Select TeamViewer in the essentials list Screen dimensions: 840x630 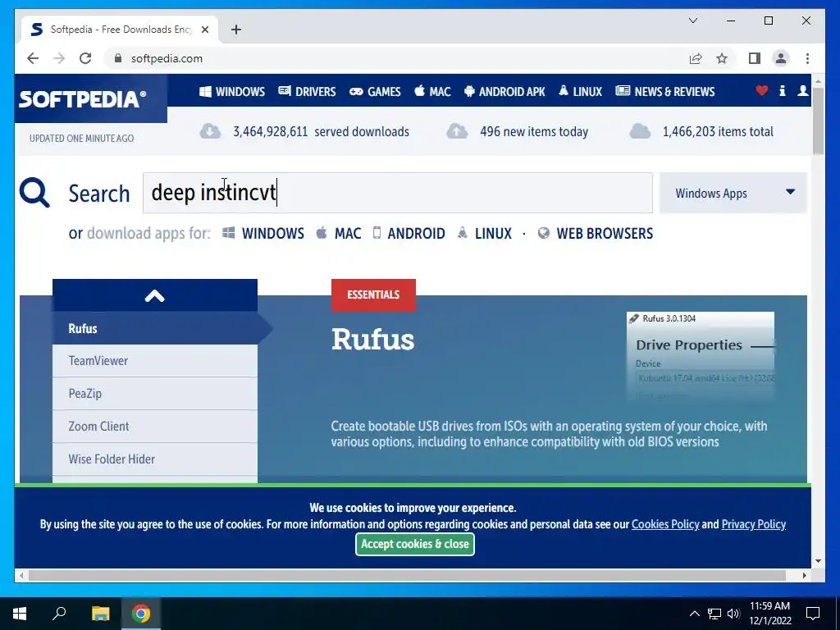[x=155, y=361]
